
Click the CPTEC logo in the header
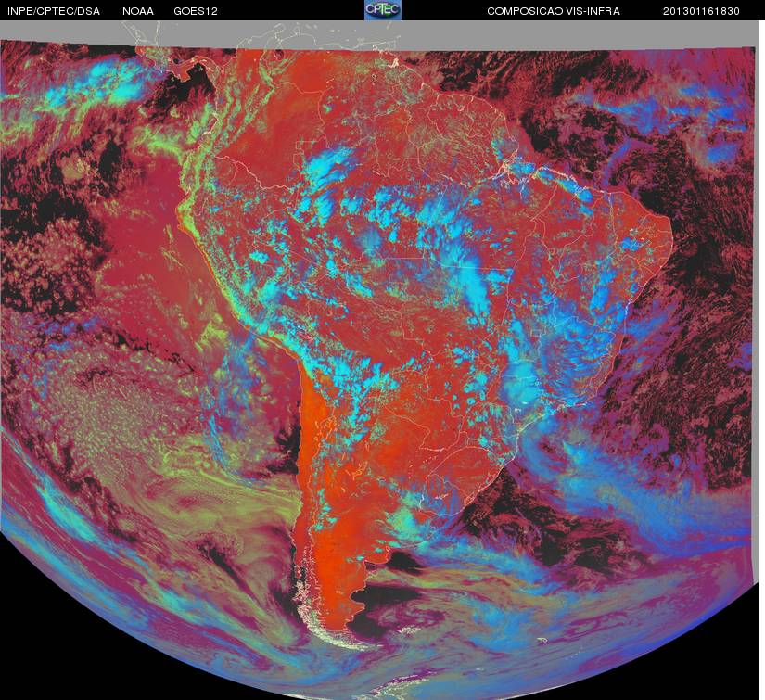(x=383, y=10)
